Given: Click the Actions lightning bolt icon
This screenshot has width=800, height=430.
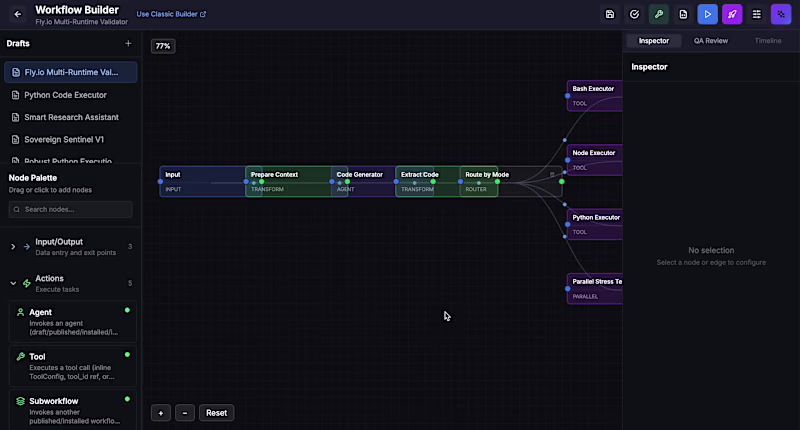Looking at the screenshot, I should [x=27, y=283].
